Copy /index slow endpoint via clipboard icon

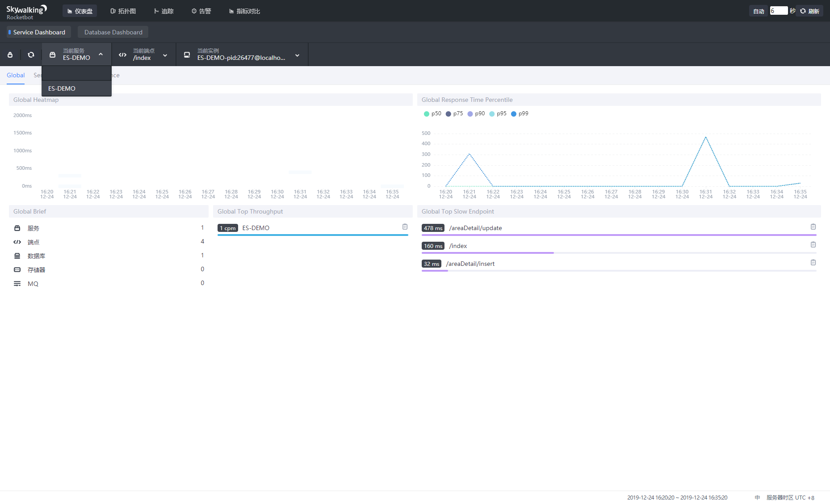click(x=813, y=245)
